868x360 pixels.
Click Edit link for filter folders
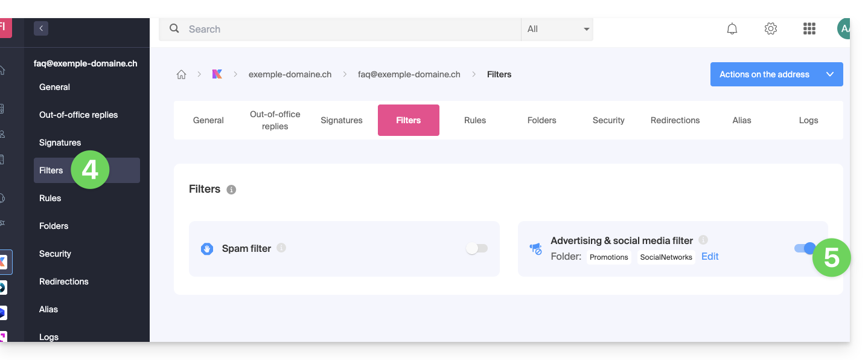tap(710, 257)
